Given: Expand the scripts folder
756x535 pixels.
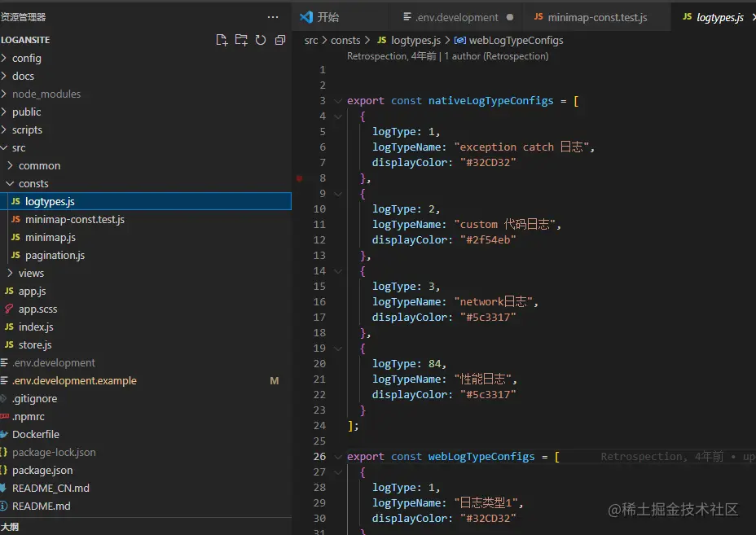Looking at the screenshot, I should pyautogui.click(x=4, y=129).
